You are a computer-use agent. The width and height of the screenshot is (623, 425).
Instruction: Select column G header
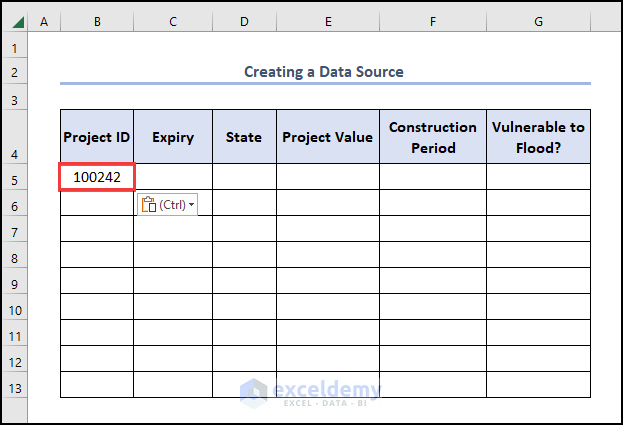pos(538,21)
